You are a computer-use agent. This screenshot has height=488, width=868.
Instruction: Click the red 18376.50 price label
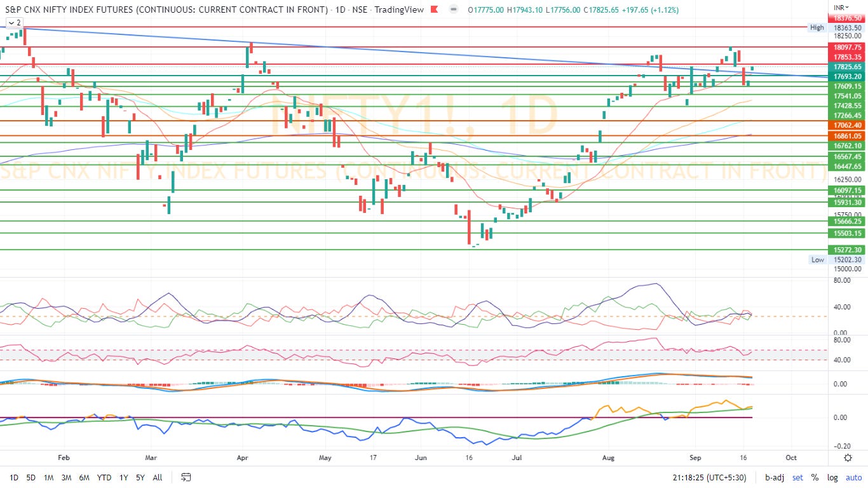click(x=848, y=20)
